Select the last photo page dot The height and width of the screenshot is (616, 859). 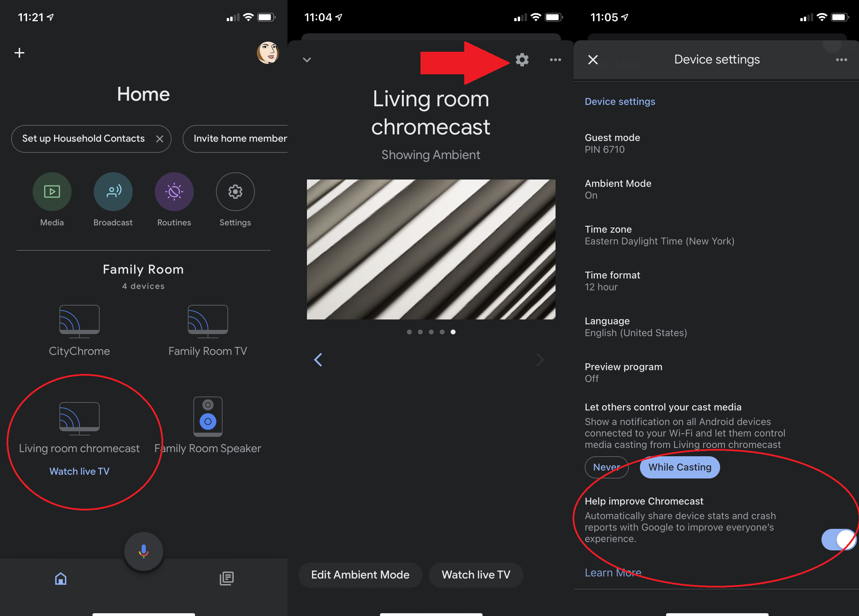453,332
